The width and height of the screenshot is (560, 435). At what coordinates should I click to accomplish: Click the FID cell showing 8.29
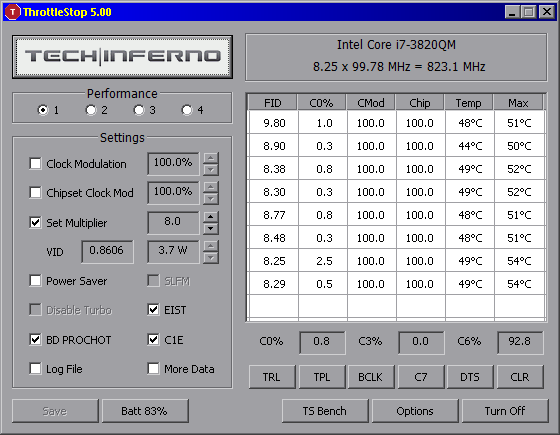274,284
